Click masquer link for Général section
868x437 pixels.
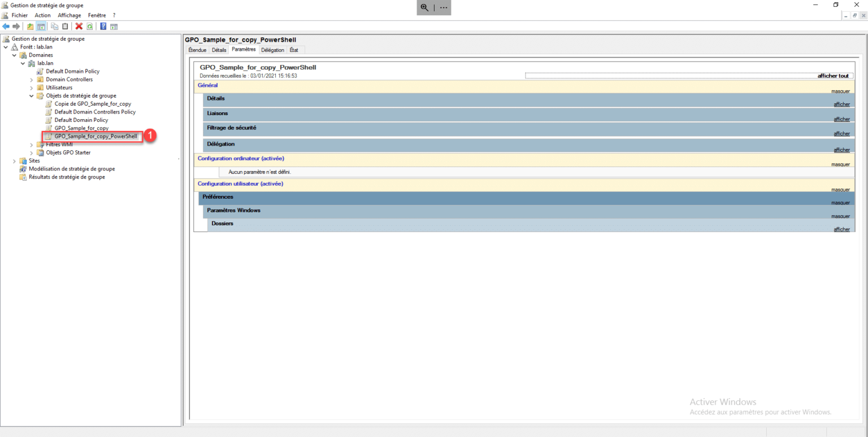click(840, 90)
